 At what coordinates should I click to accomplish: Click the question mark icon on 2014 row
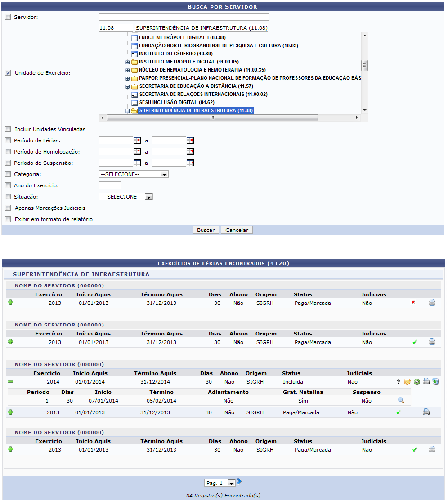click(399, 382)
